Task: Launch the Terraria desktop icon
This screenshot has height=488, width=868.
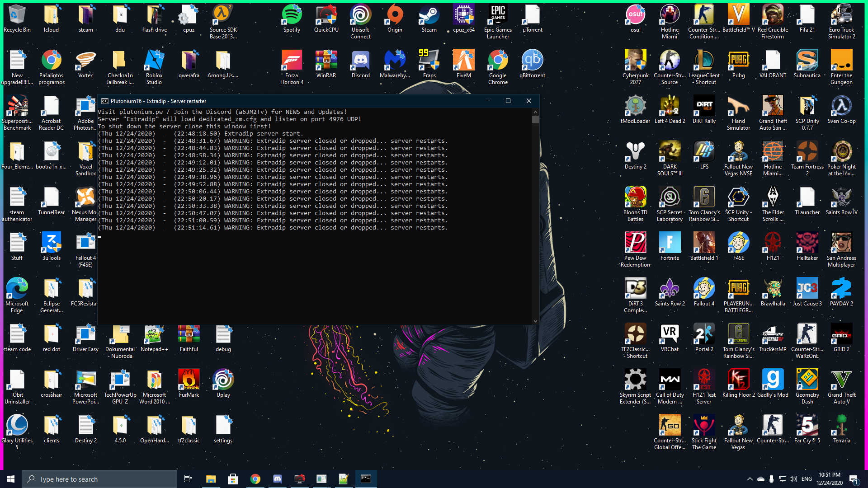Action: click(841, 430)
